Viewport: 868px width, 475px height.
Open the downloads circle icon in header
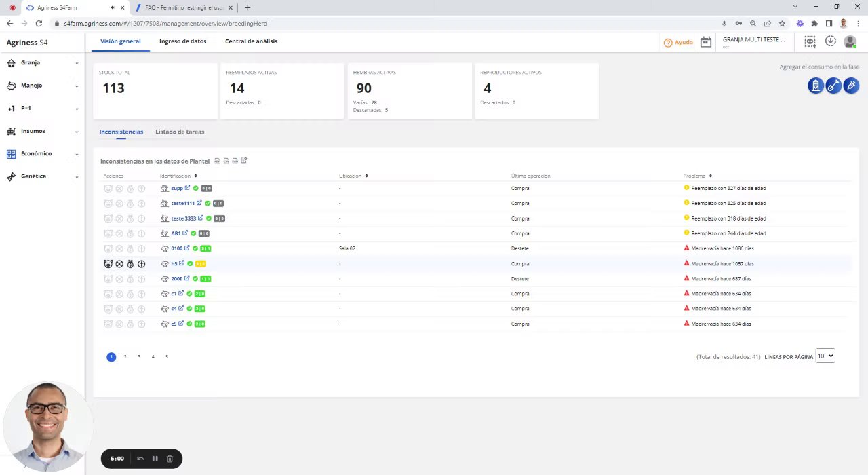point(830,41)
